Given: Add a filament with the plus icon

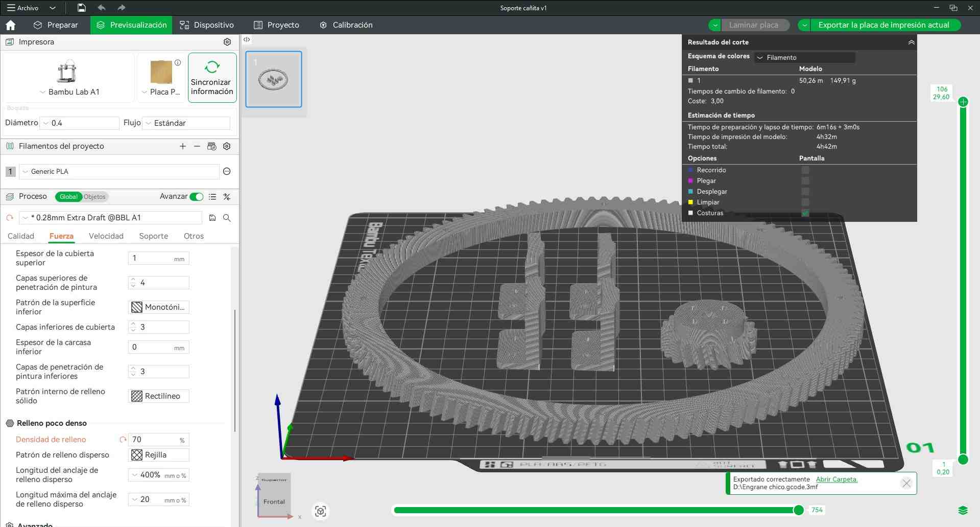Looking at the screenshot, I should [x=183, y=146].
